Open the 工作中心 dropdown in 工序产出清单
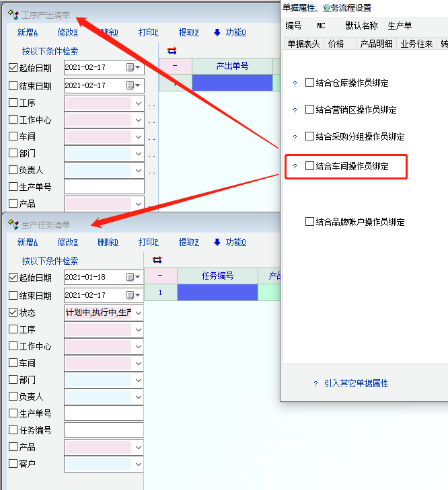 [x=139, y=120]
